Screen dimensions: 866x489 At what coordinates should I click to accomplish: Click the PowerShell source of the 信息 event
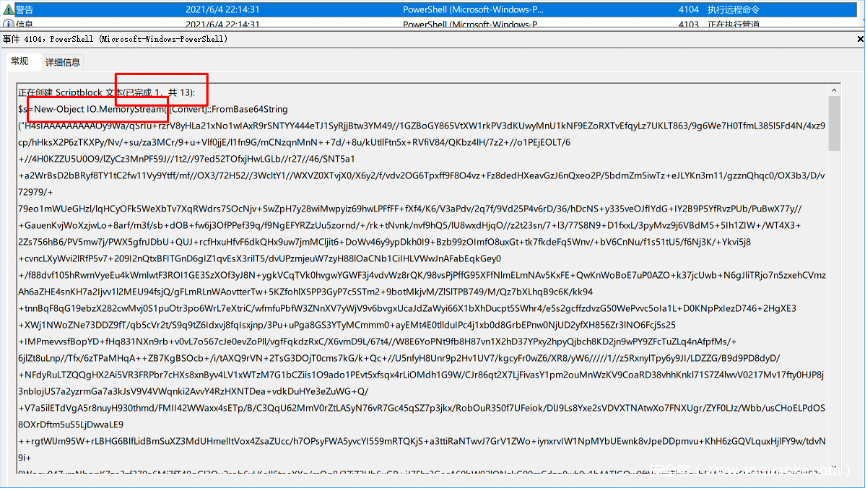[x=470, y=24]
